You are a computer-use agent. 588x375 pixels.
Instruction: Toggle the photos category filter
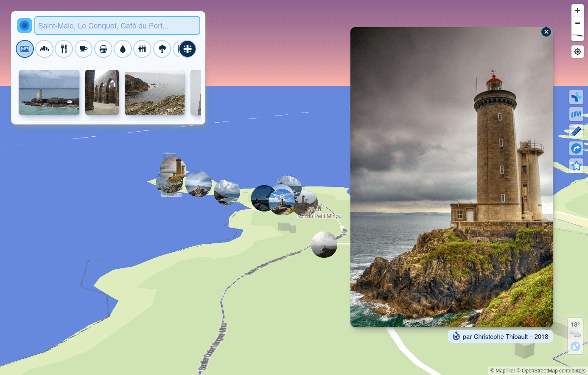pos(25,49)
